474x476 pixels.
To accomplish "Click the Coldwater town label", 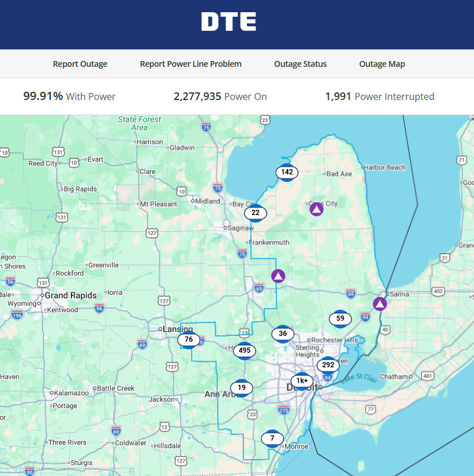I will [131, 443].
